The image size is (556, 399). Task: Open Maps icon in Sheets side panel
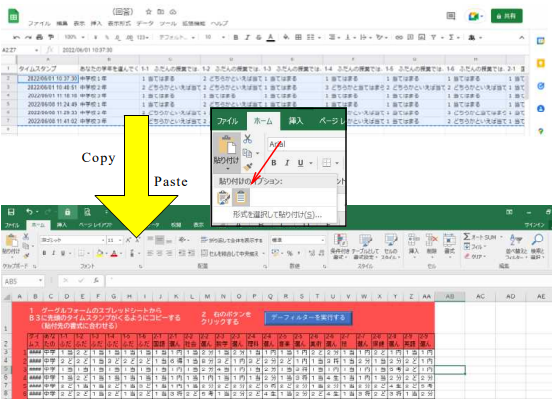click(540, 131)
